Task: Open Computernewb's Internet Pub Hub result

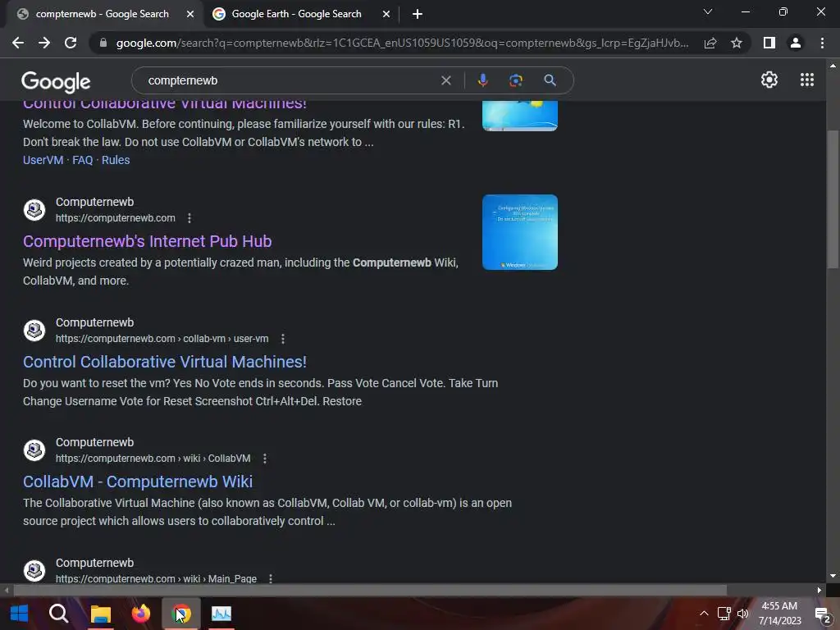Action: coord(148,242)
